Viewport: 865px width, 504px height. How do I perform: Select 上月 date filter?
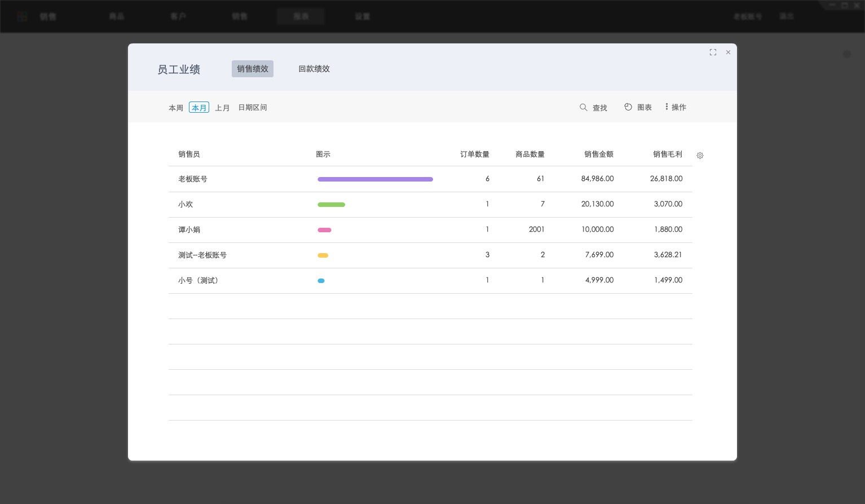(x=222, y=108)
